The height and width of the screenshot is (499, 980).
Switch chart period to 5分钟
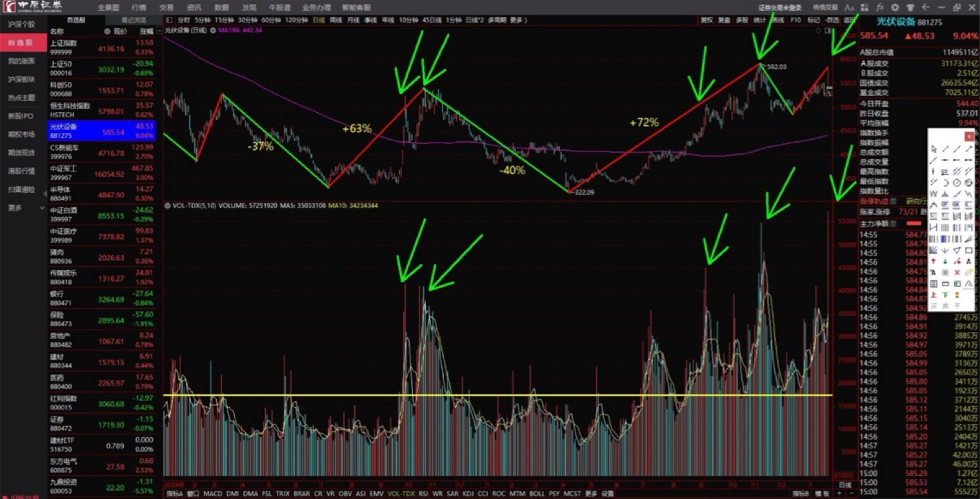203,20
